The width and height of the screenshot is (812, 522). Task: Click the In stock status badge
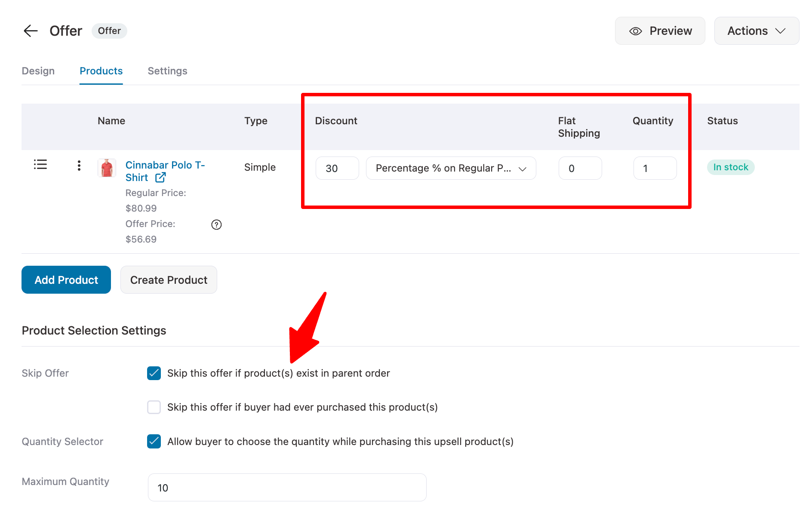tap(731, 167)
